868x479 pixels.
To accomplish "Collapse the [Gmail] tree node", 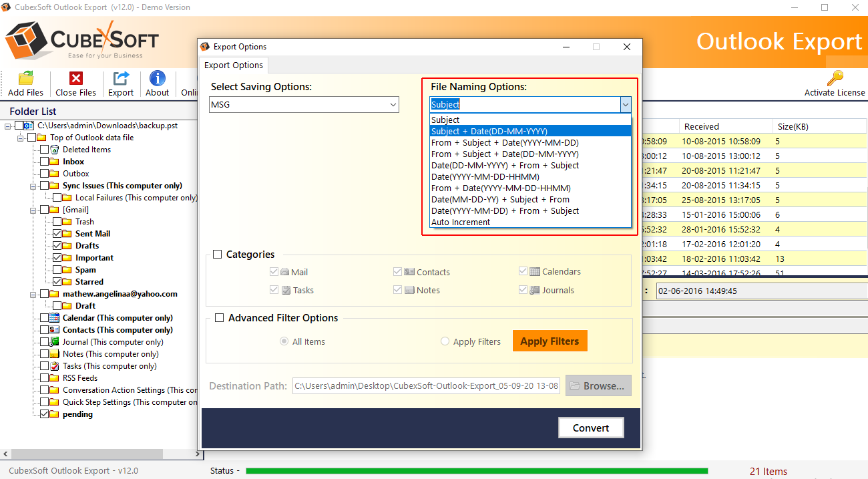I will click(x=33, y=210).
